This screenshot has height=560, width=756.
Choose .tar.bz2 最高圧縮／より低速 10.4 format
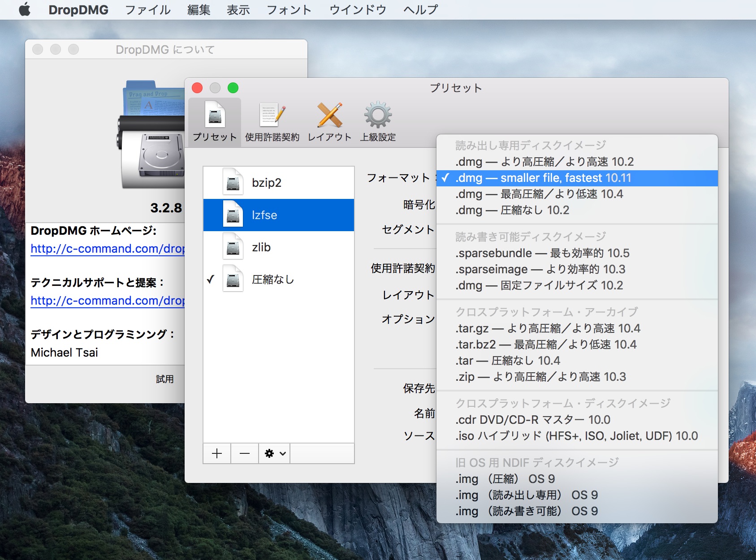pyautogui.click(x=577, y=345)
